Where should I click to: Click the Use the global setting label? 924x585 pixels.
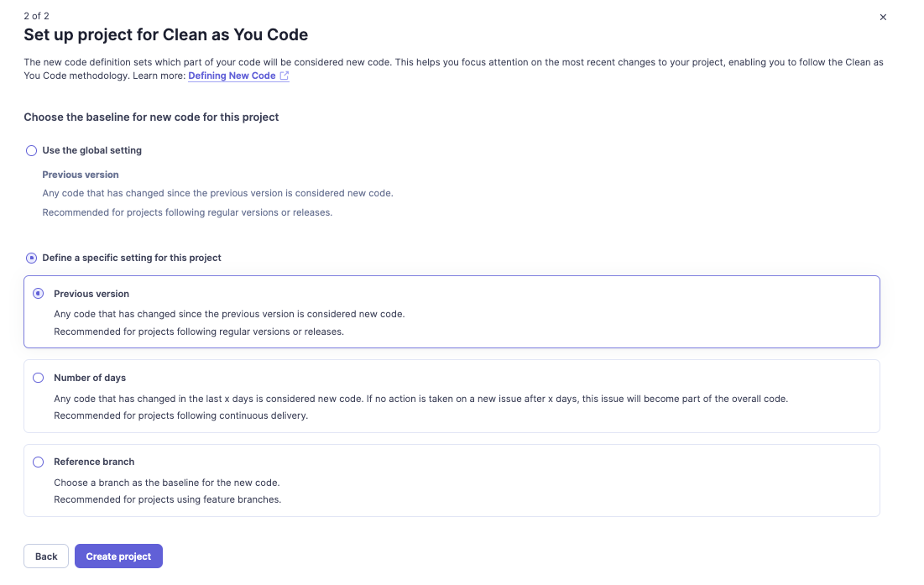click(92, 150)
